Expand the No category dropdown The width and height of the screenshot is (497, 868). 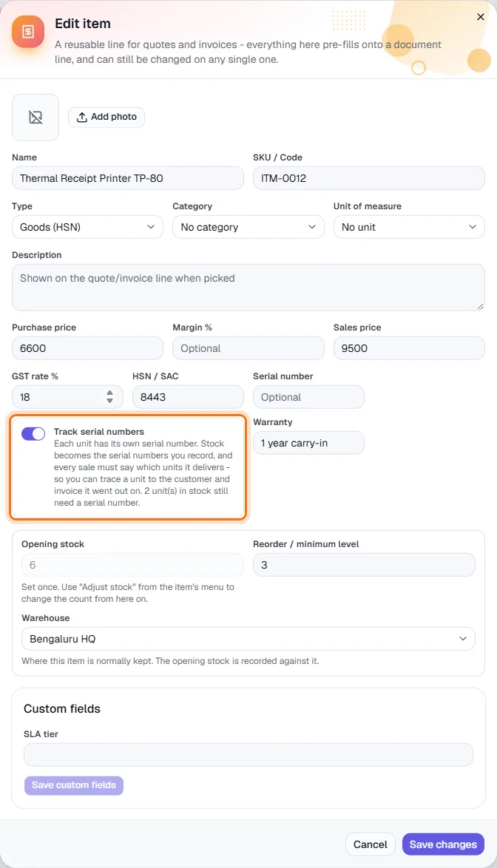point(248,227)
